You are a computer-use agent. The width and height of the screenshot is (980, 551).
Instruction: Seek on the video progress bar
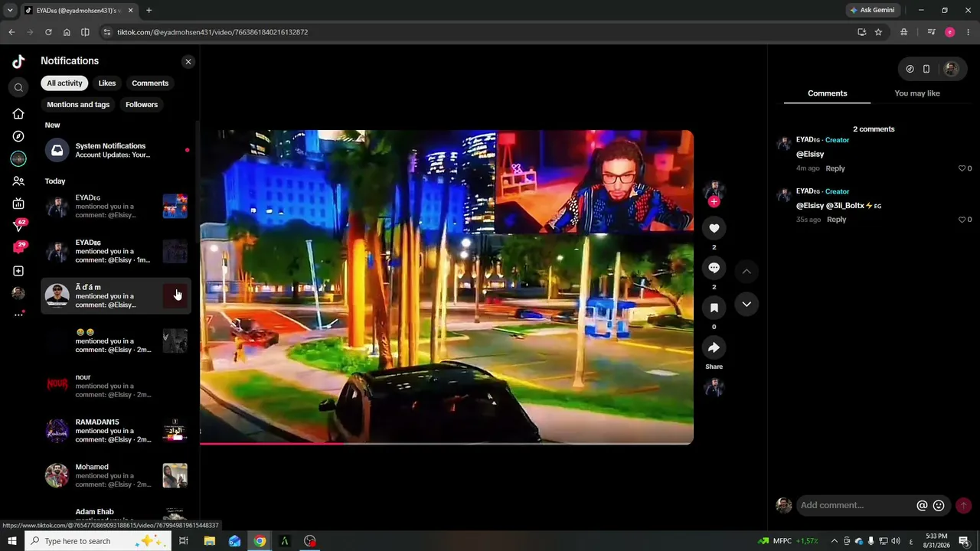446,443
